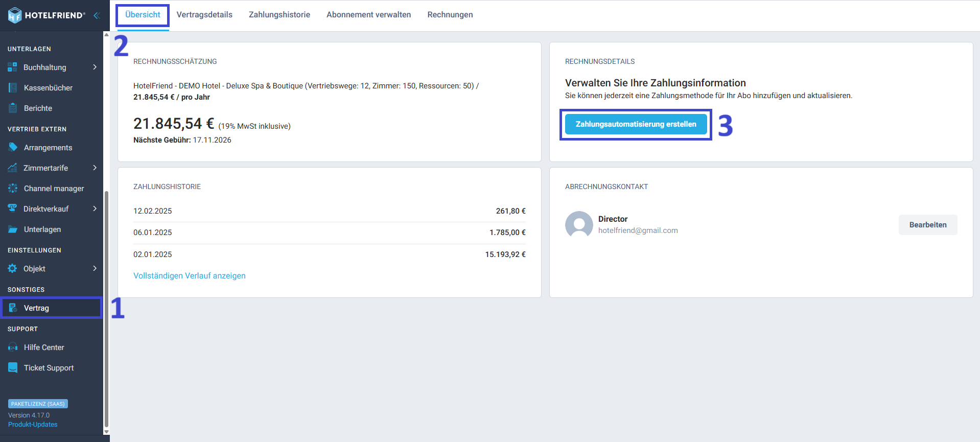This screenshot has width=980, height=442.
Task: Click the large 21.845,54 € total price
Action: 174,124
